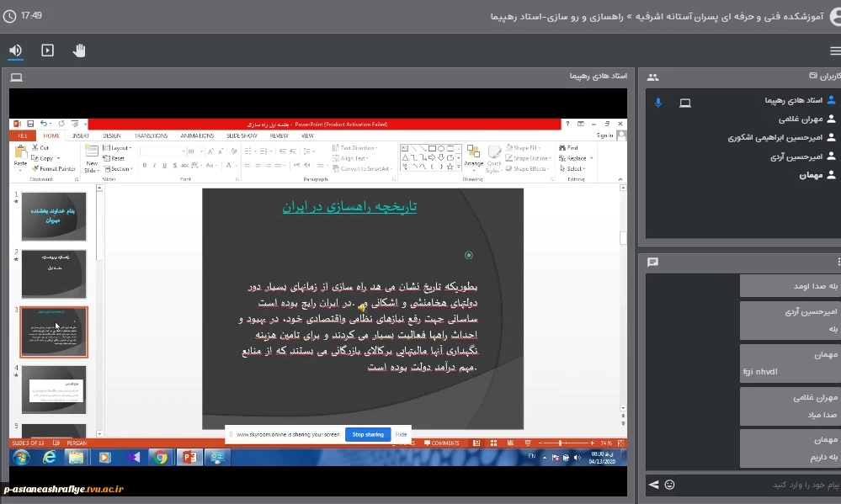Viewport: 841px width, 504px height.
Task: Click the send message arrow icon
Action: [x=654, y=485]
